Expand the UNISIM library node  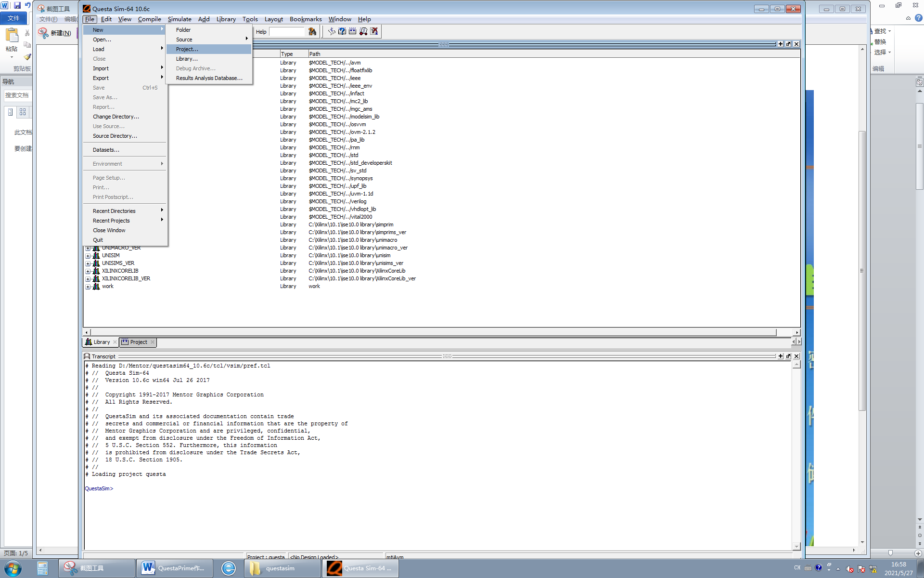click(x=88, y=256)
